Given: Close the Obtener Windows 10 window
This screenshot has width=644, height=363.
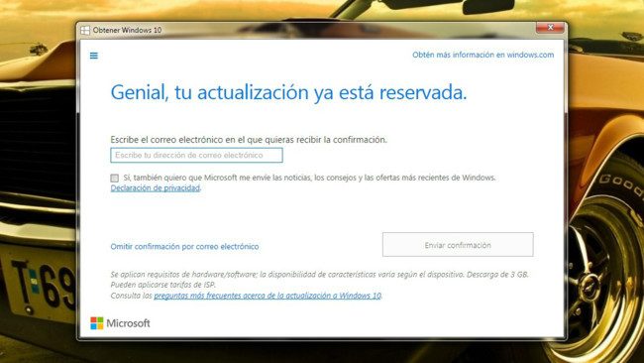Looking at the screenshot, I should 550,28.
